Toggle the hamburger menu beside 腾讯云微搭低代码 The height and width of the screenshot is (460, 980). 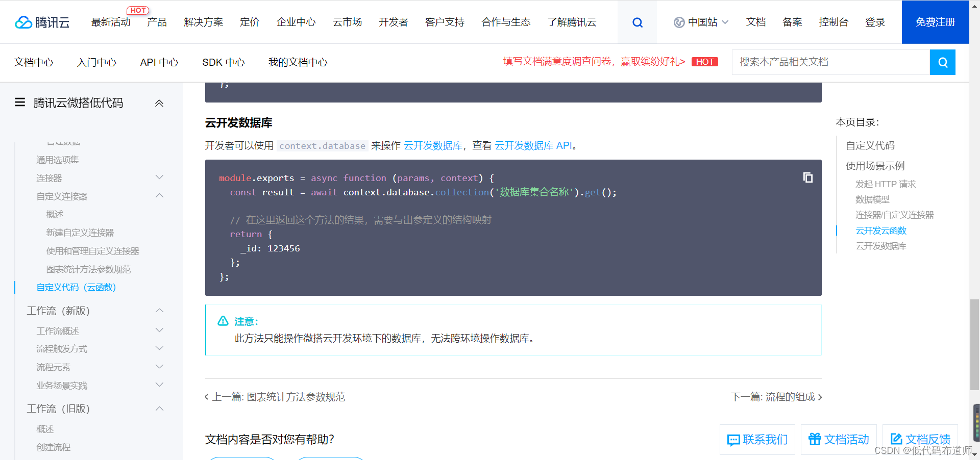click(20, 103)
